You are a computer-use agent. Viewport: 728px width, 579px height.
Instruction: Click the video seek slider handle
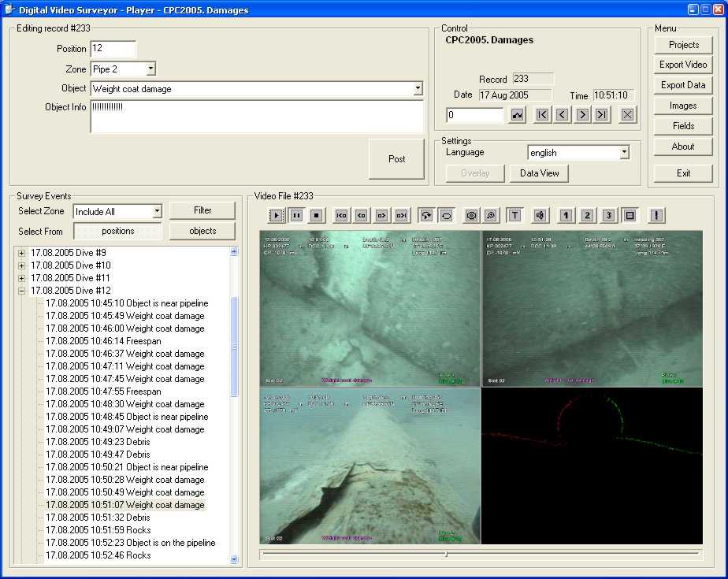click(446, 554)
